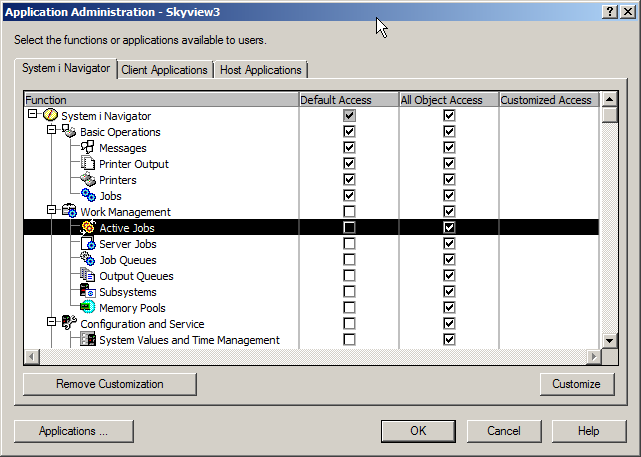Collapse the System i Navigator root node
This screenshot has height=457, width=641.
(33, 114)
